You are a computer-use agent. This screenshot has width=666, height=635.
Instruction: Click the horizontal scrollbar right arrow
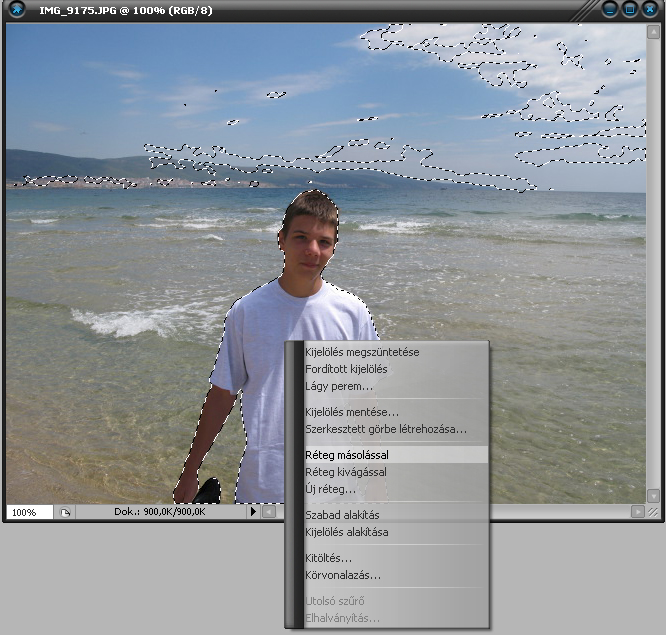coord(637,512)
